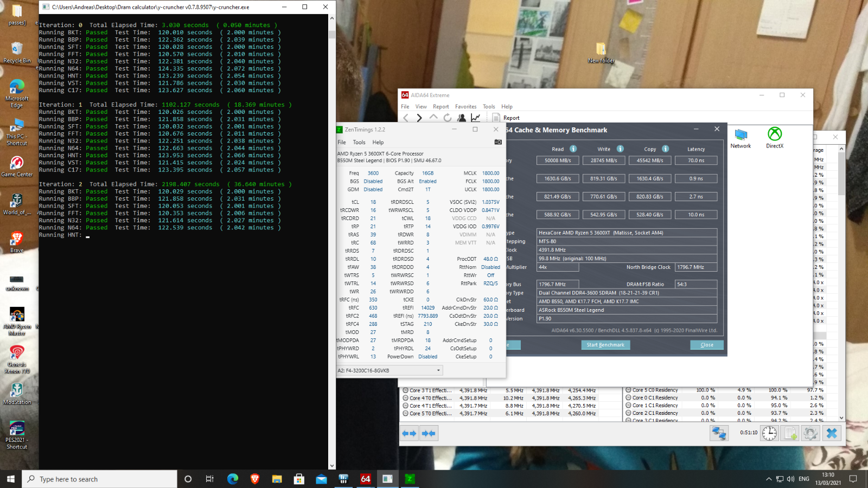The width and height of the screenshot is (868, 488).
Task: Open the memory module dropdown A2: F4-3200C16-8GVKB
Action: (390, 370)
